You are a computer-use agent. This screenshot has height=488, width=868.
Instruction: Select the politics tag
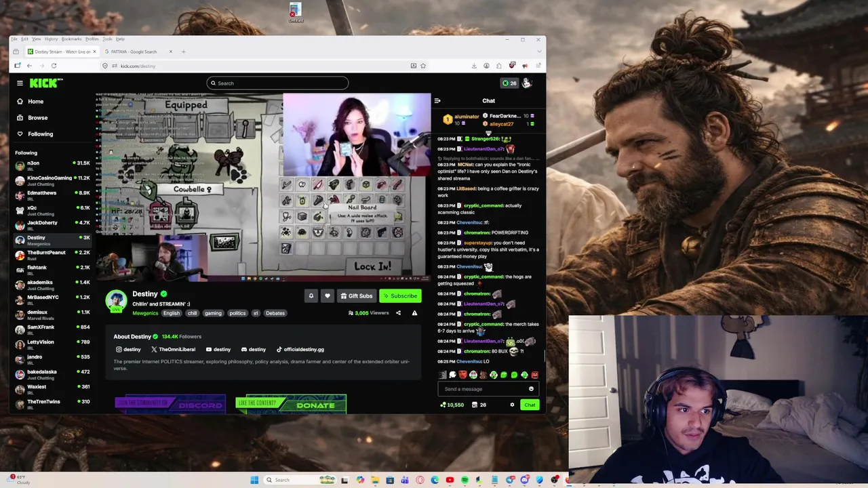pos(237,313)
